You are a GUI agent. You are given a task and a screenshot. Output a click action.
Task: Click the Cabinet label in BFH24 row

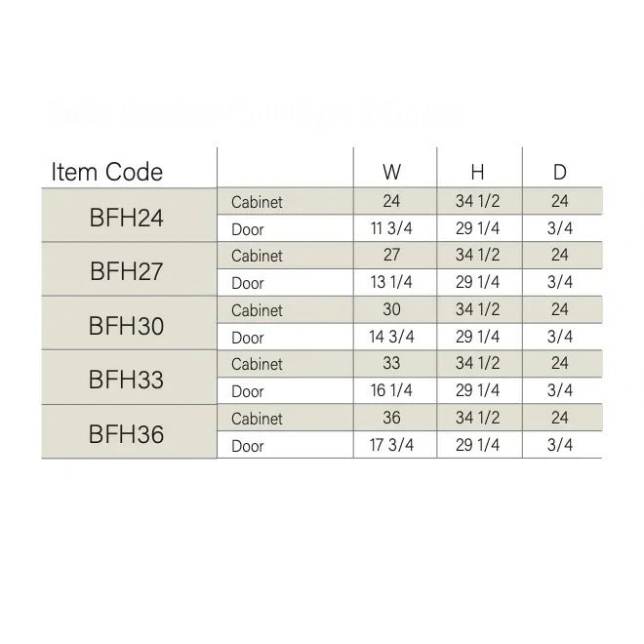click(257, 202)
